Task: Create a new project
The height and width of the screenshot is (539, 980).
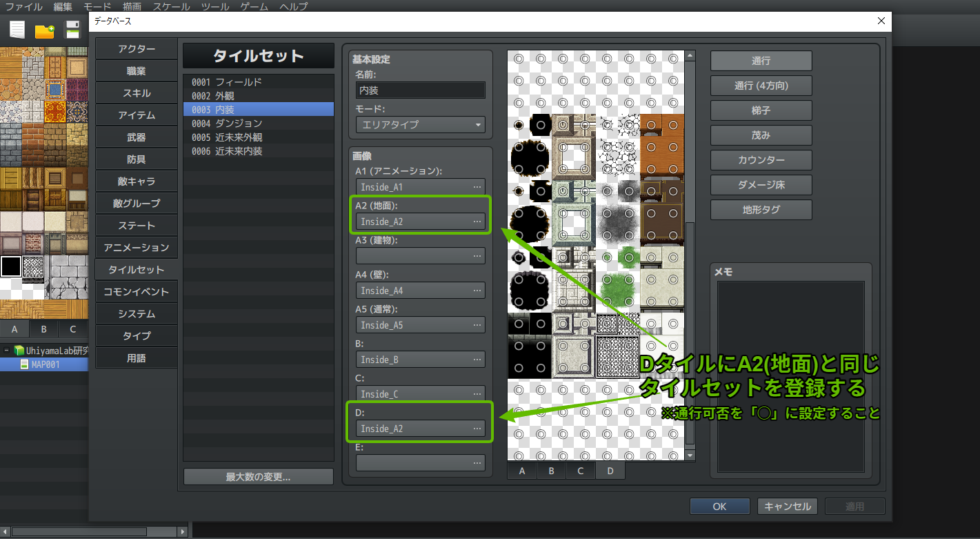Action: coord(15,29)
